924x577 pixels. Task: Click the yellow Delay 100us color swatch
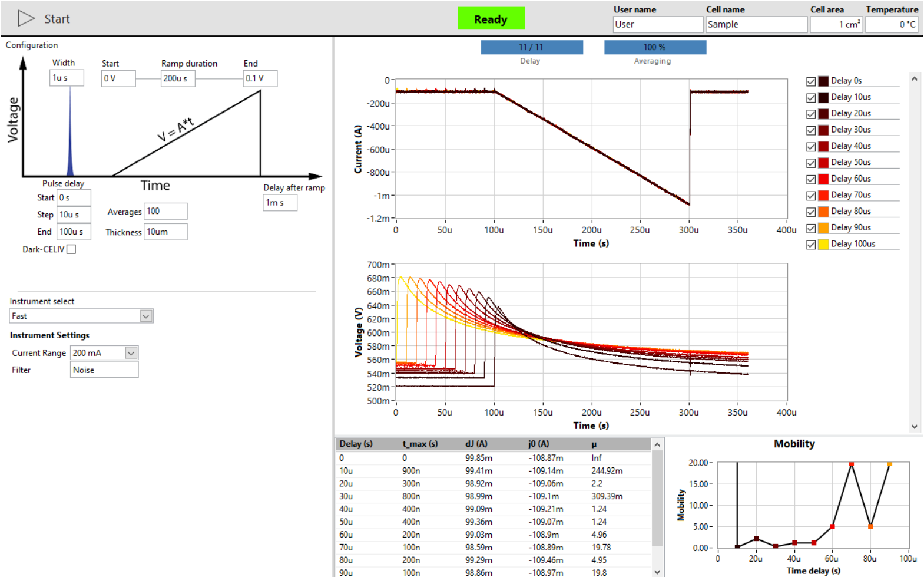(x=823, y=244)
